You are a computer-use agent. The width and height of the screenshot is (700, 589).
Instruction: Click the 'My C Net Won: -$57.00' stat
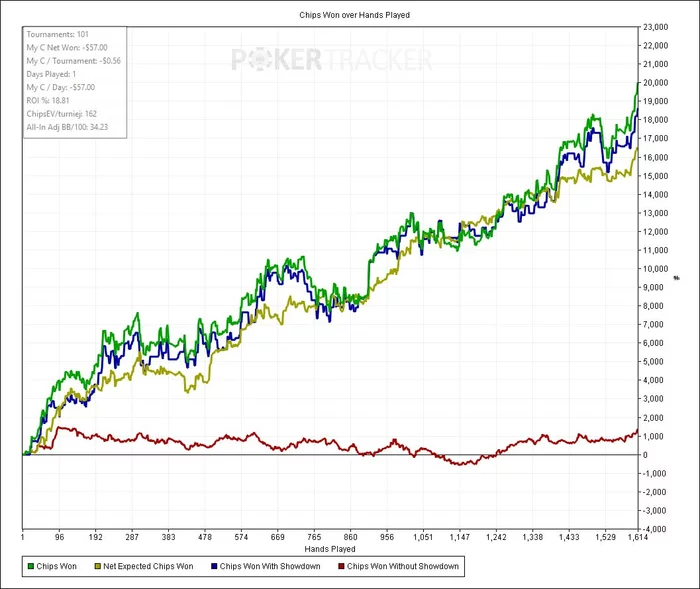(67, 47)
